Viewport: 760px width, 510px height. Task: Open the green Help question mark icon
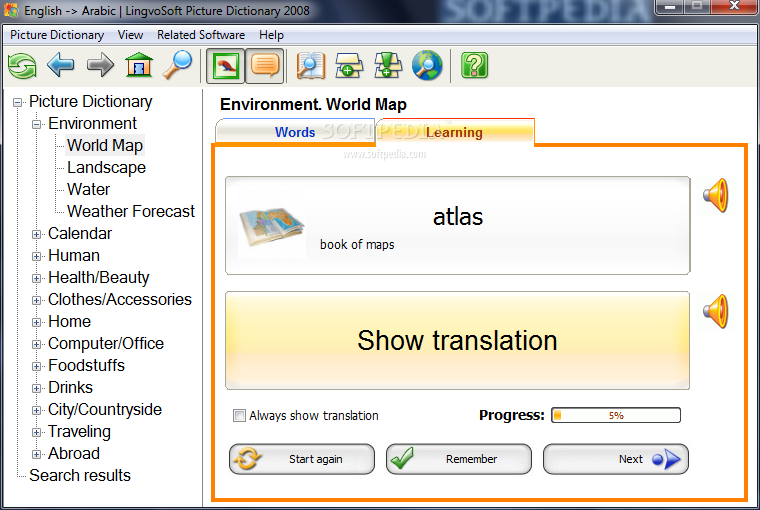pyautogui.click(x=475, y=65)
